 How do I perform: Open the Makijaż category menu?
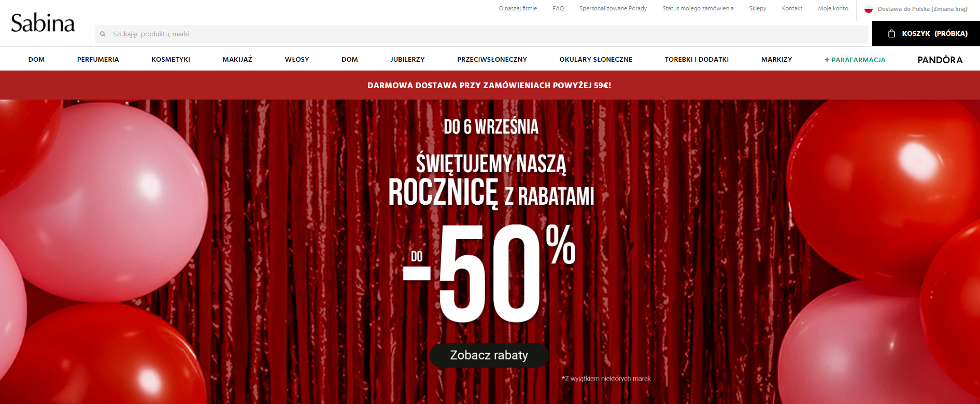[237, 60]
